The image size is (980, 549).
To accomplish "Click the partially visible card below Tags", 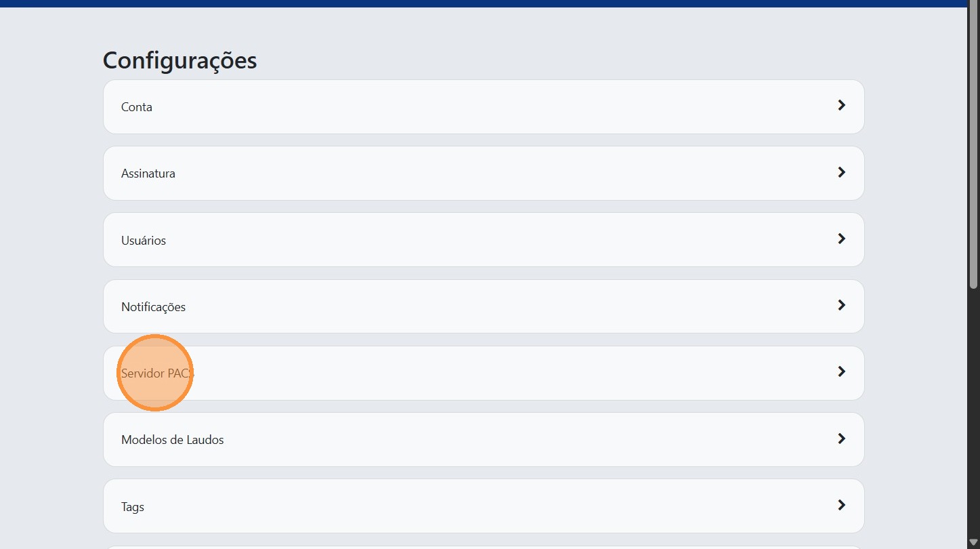I will (x=484, y=546).
